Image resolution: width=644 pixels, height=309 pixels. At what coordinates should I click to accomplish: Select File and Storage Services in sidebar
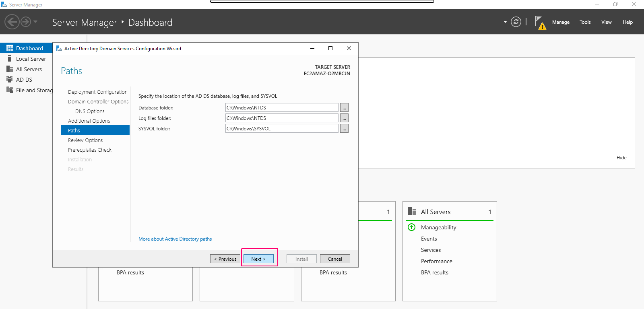(x=34, y=90)
